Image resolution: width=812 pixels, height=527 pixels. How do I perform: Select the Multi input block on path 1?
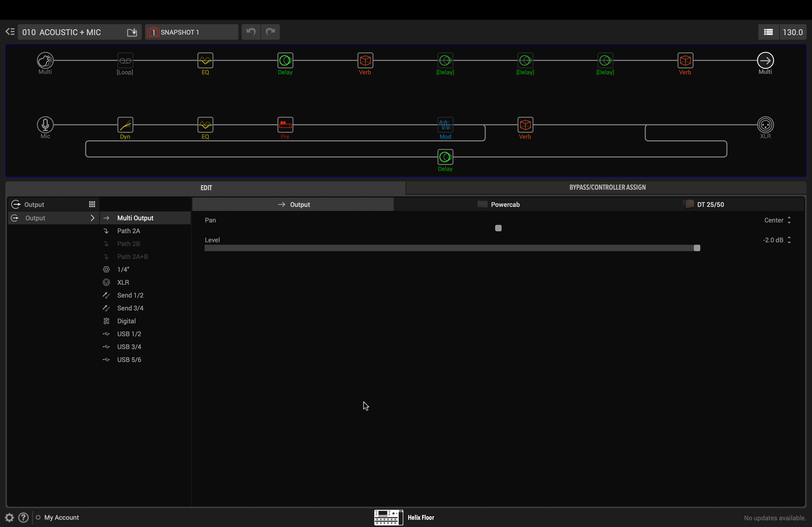click(x=45, y=61)
